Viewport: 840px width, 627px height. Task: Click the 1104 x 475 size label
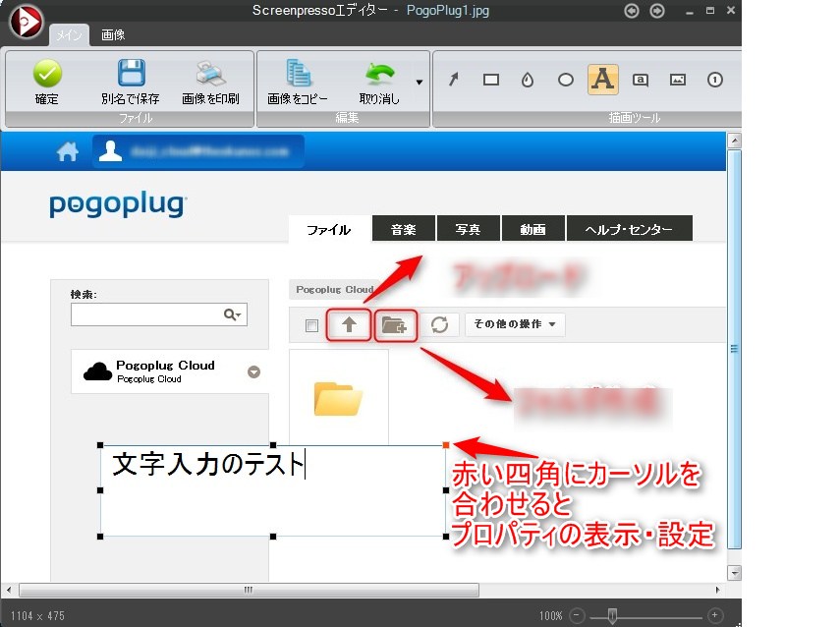37,616
